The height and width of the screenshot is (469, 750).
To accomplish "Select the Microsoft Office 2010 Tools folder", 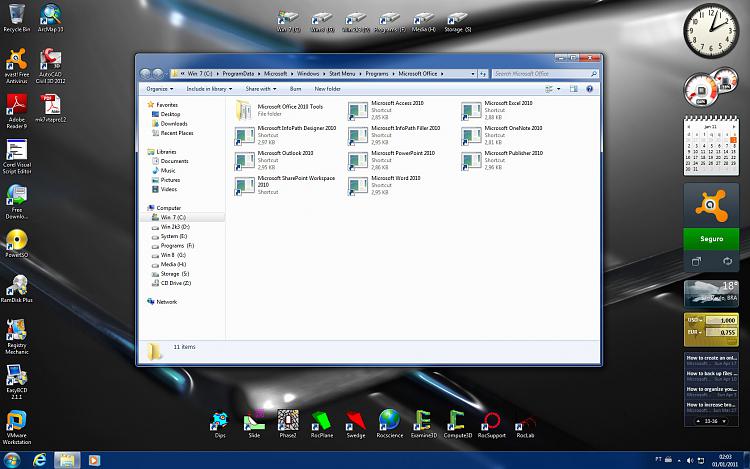I will (x=279, y=110).
